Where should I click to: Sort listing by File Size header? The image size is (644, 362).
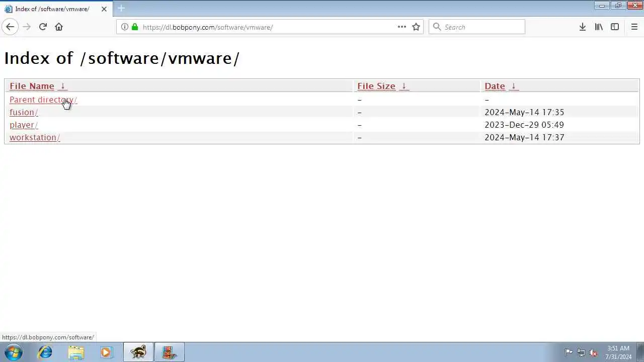point(376,86)
